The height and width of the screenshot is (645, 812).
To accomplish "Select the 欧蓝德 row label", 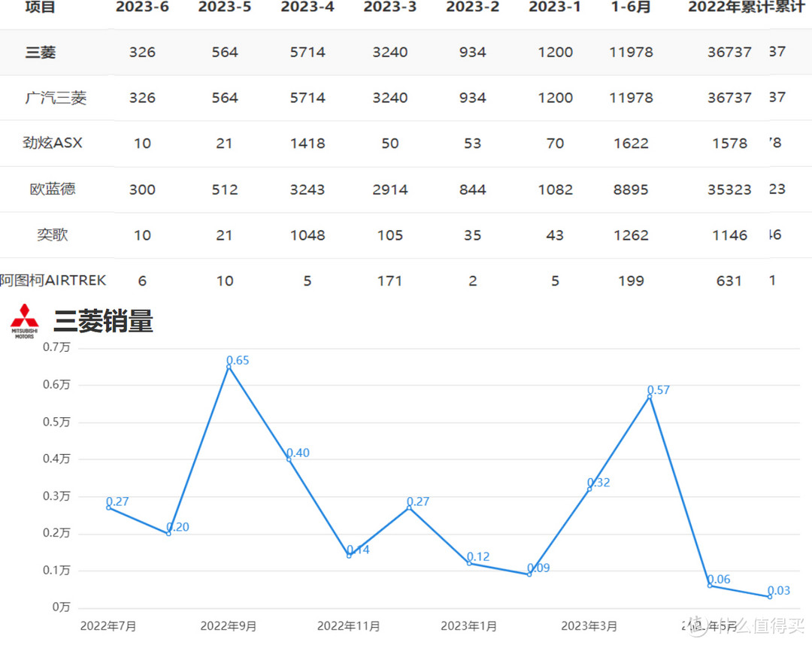I will 53,189.
